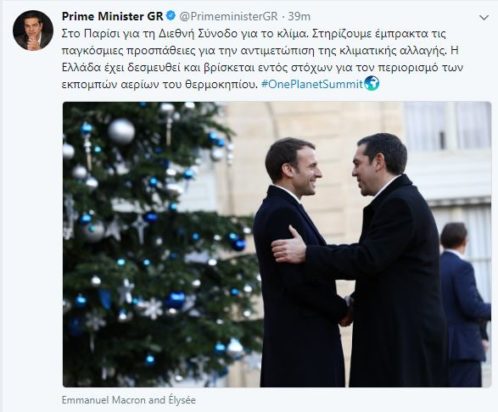The width and height of the screenshot is (498, 412).
Task: Click the blue verified badge
Action: (x=171, y=16)
